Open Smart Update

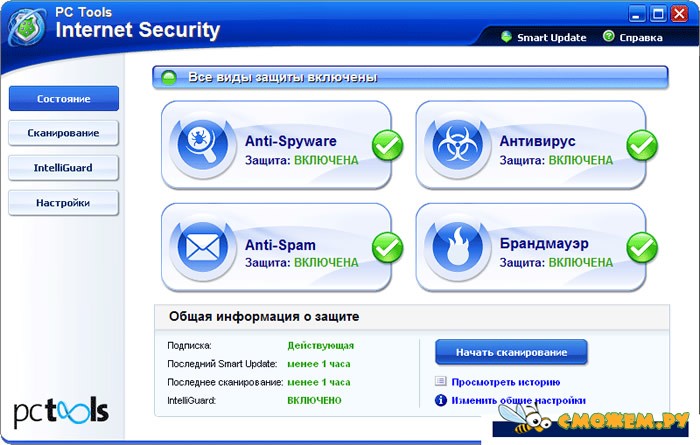[x=551, y=37]
